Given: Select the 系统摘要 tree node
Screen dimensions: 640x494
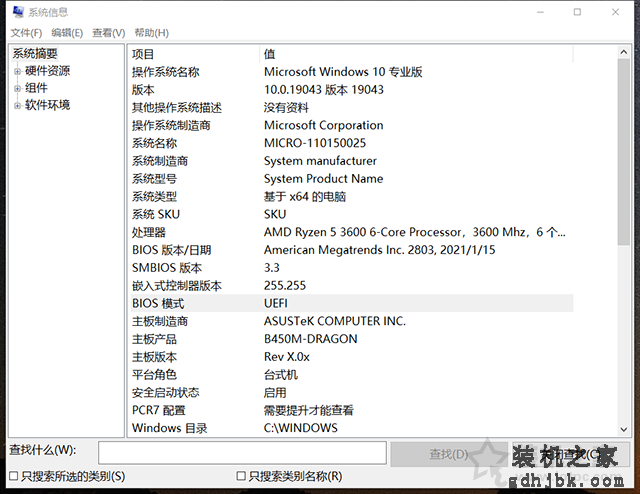Looking at the screenshot, I should point(35,53).
